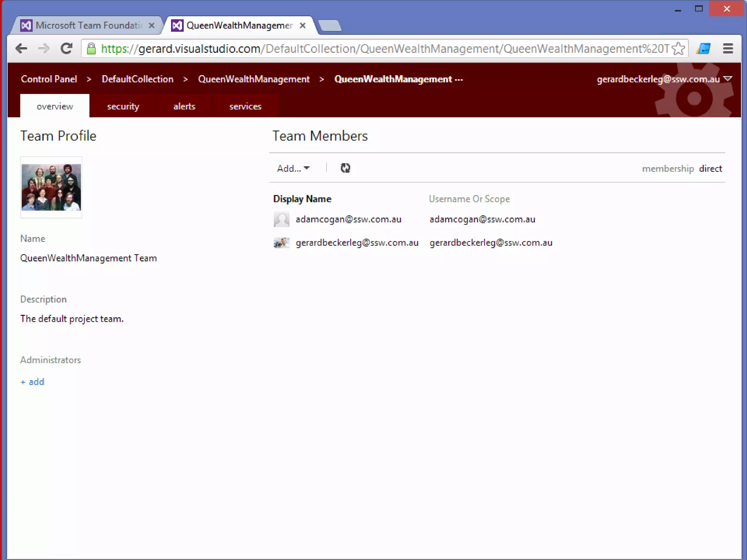747x560 pixels.
Task: Click gerardbeckerleg's avatar picture
Action: 281,242
